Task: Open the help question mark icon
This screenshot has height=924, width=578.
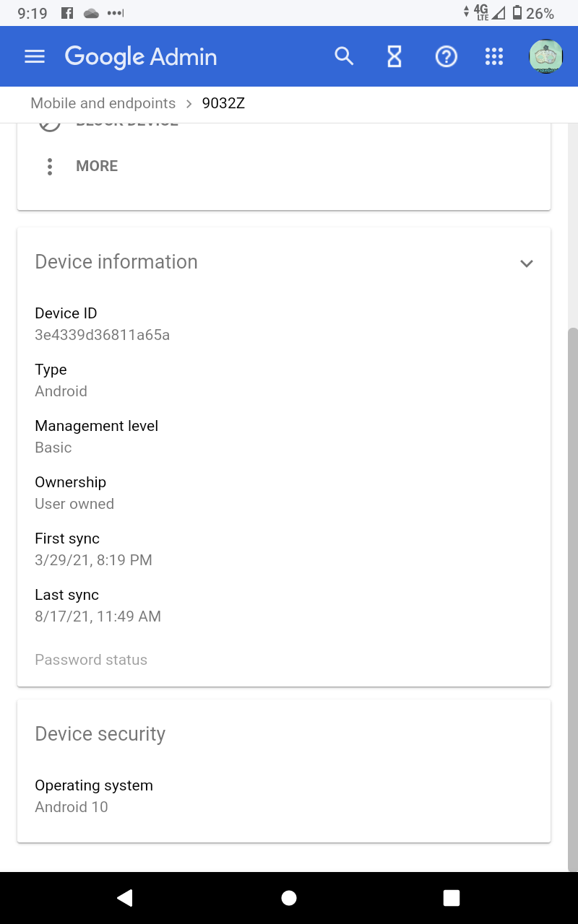Action: tap(446, 56)
